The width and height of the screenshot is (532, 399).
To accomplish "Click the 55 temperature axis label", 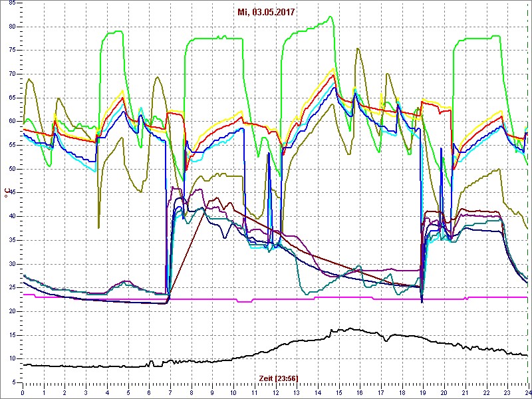I will (x=12, y=145).
